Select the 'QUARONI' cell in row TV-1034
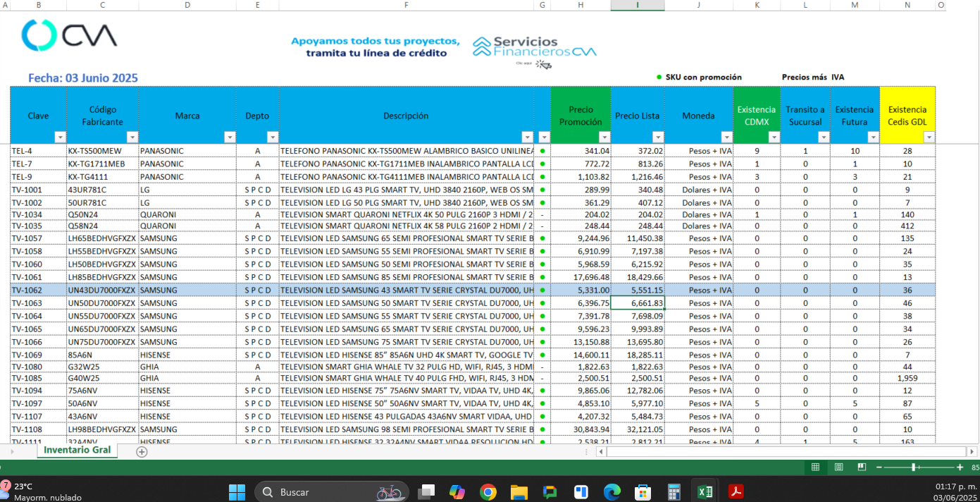Screen dimensions: 980x502 (187, 214)
